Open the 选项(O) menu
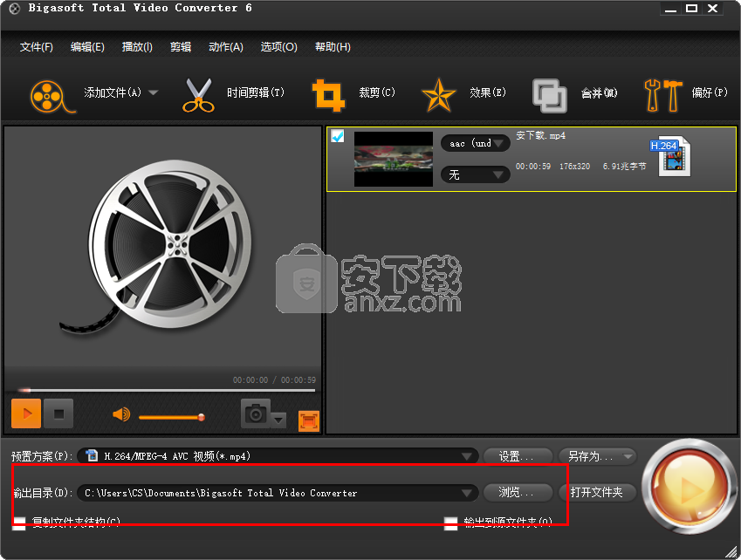Viewport: 741px width, 560px height. click(x=278, y=47)
